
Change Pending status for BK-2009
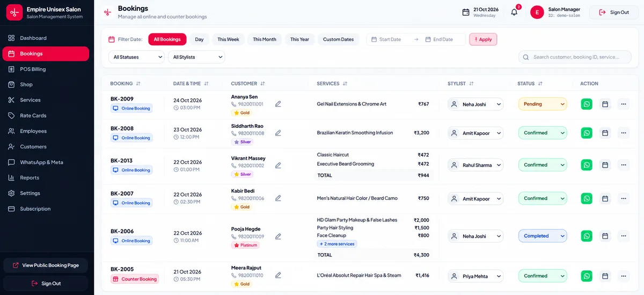click(x=543, y=104)
